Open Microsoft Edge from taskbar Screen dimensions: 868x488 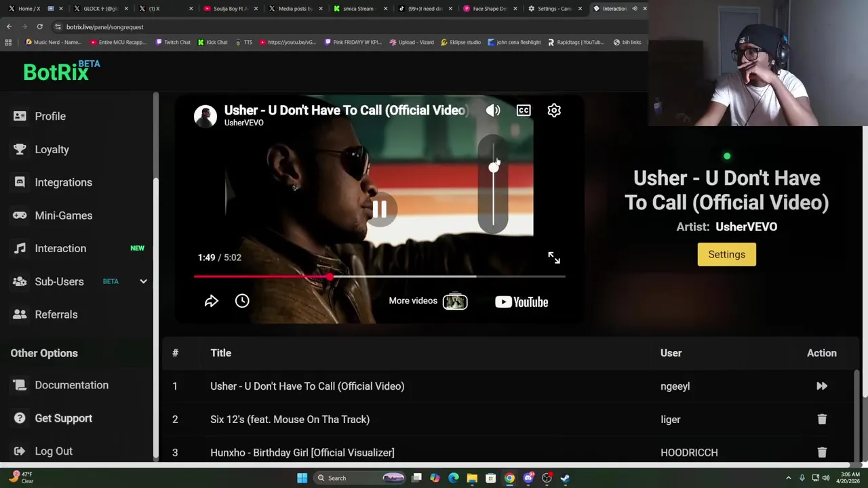[x=454, y=478]
